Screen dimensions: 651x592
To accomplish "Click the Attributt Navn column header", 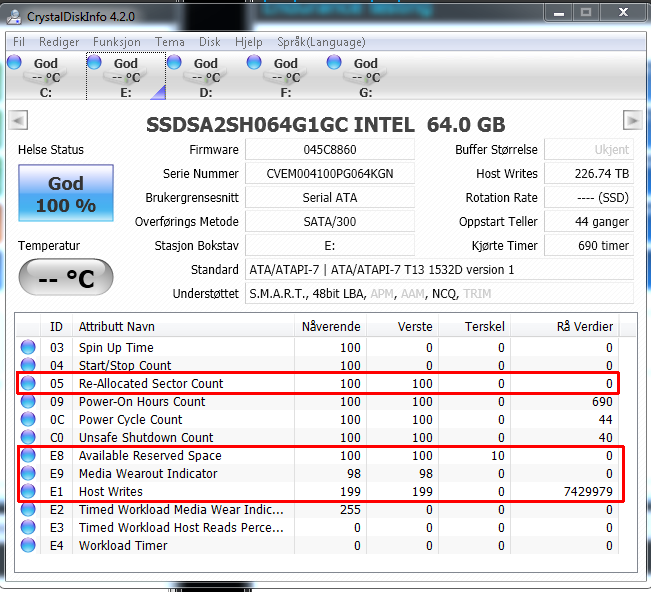I will click(x=183, y=326).
